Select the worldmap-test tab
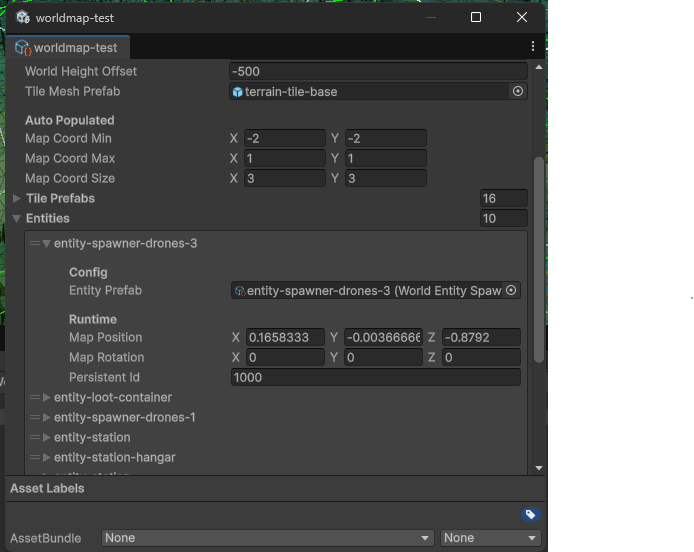Viewport: 694px width, 552px height. pos(67,48)
